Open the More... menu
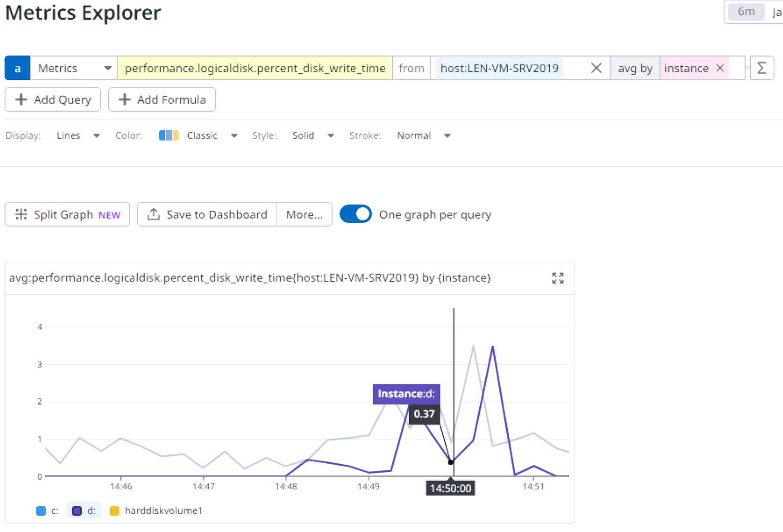Viewport: 783px width, 532px height. pos(304,215)
